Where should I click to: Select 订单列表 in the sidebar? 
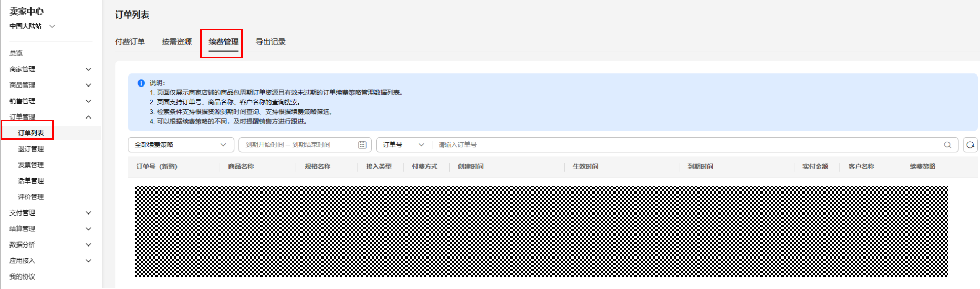coord(31,133)
